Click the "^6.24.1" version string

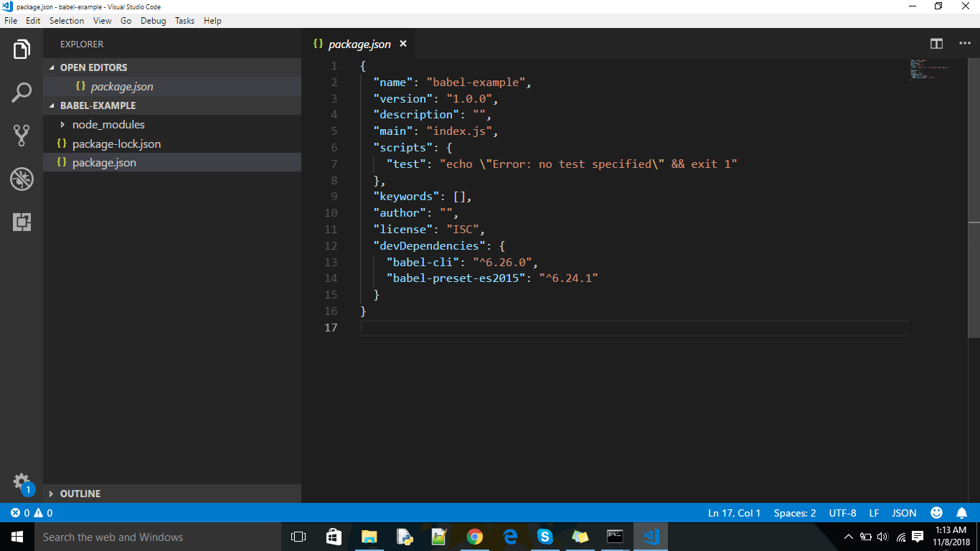coord(569,278)
